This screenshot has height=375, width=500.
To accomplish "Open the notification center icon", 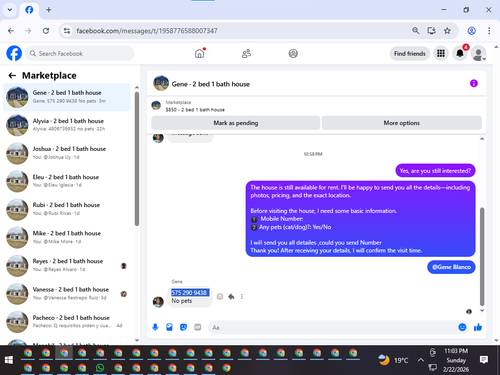I will click(484, 360).
